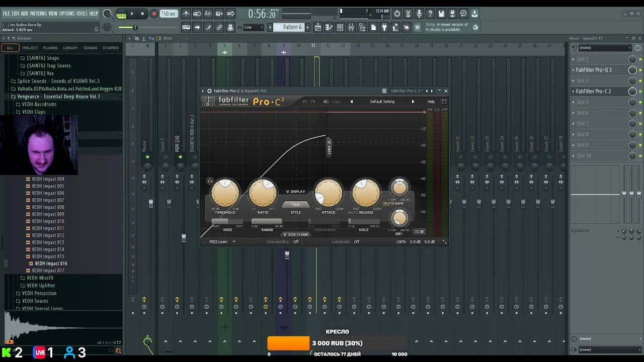The image size is (644, 362).
Task: Click the Clean style button in Pro-C 2
Action: [x=296, y=204]
